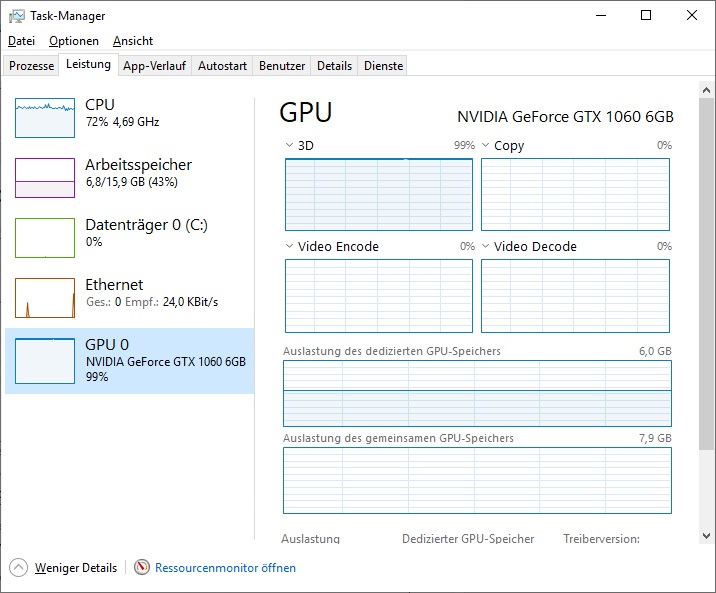Open the Copy graph engine dropdown
Image resolution: width=716 pixels, height=593 pixels.
tap(486, 146)
